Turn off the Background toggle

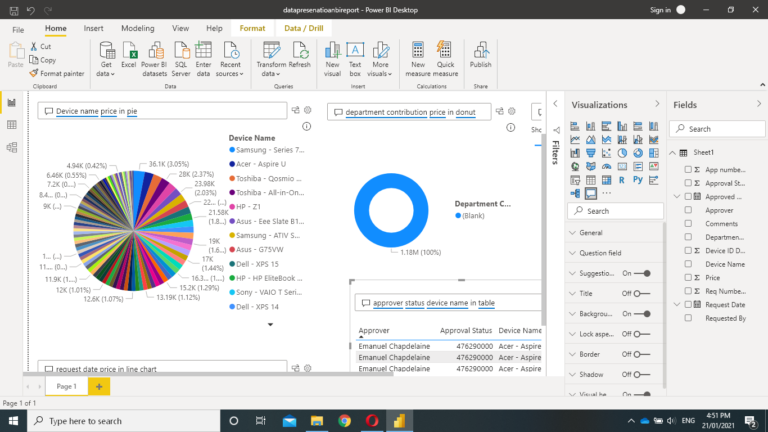click(642, 314)
